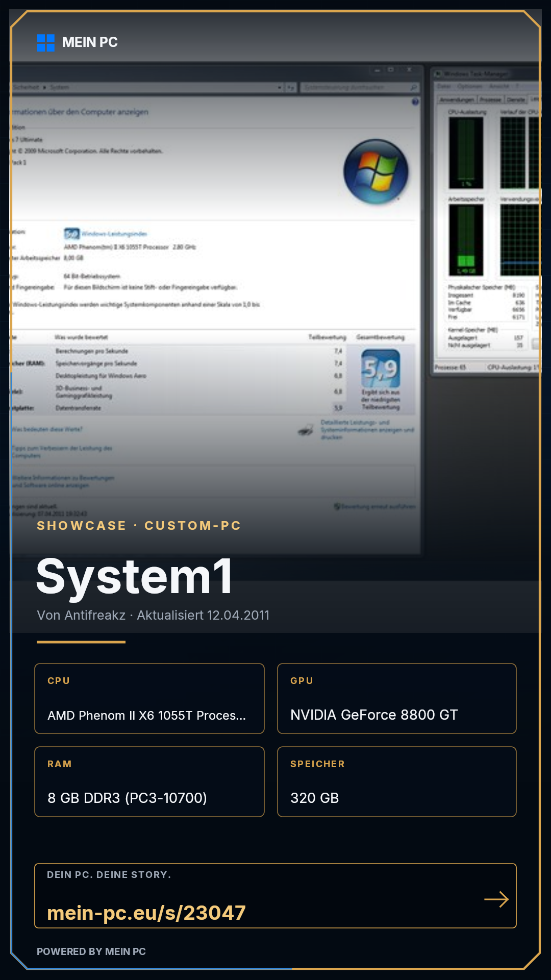
Task: Open Task Manager 'Optionen' menu
Action: [x=470, y=87]
